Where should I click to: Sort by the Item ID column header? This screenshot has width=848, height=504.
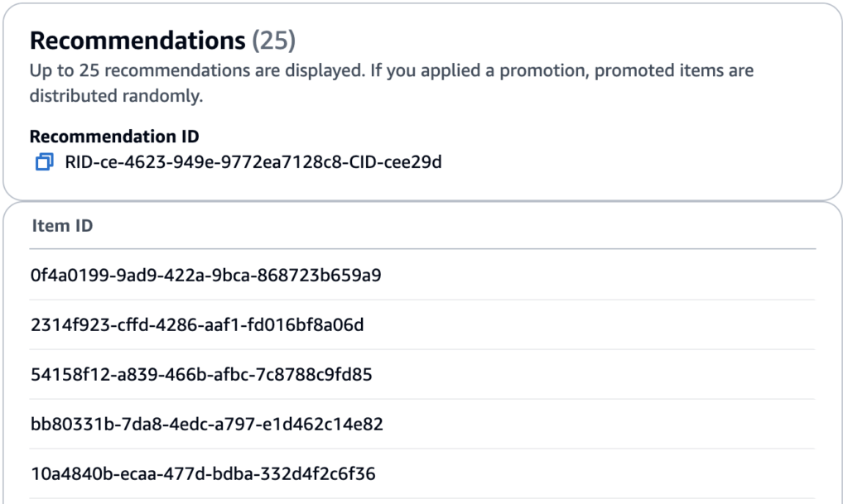tap(62, 225)
